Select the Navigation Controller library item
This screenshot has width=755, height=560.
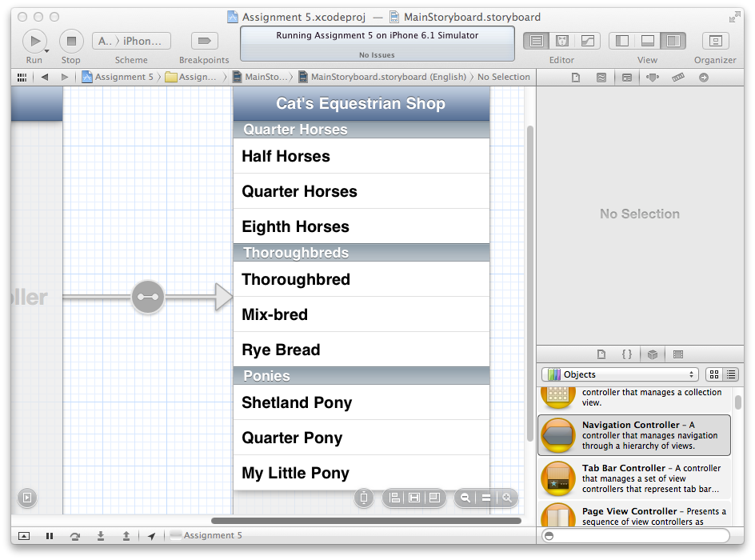633,435
